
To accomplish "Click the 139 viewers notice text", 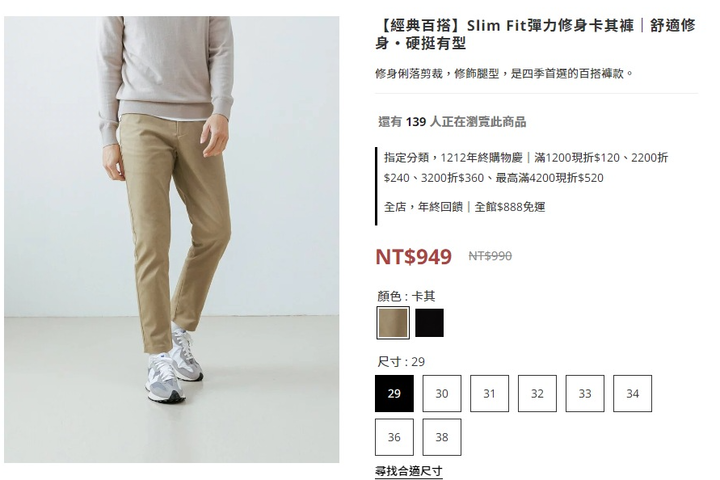I will pyautogui.click(x=452, y=122).
